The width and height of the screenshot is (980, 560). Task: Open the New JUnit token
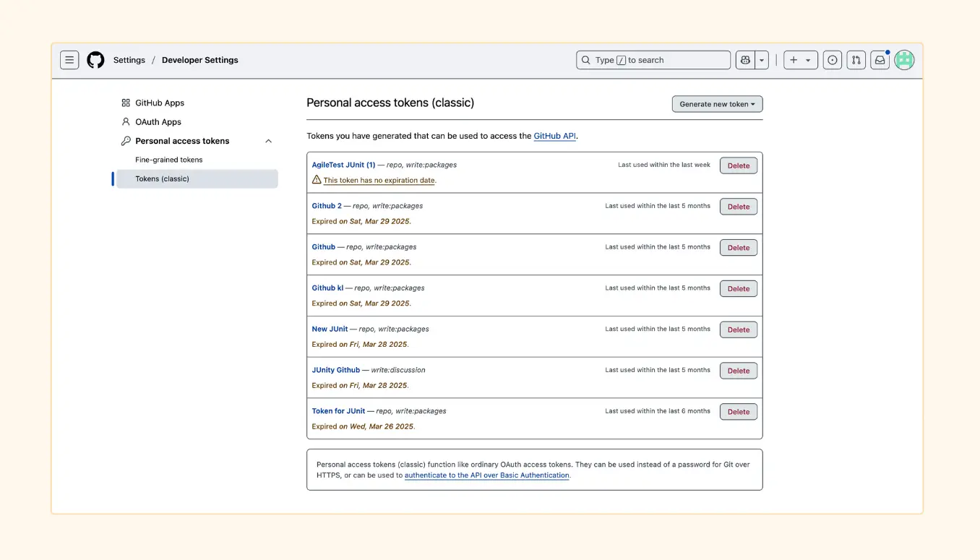pyautogui.click(x=330, y=329)
